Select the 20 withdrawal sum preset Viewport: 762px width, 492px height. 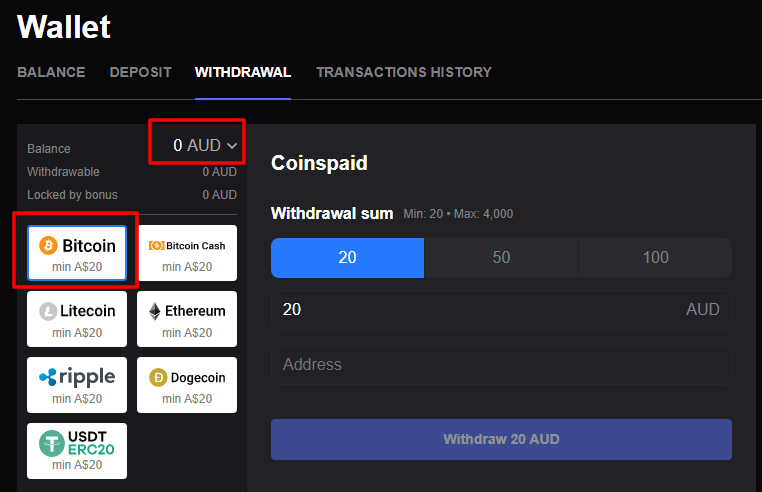coord(347,257)
